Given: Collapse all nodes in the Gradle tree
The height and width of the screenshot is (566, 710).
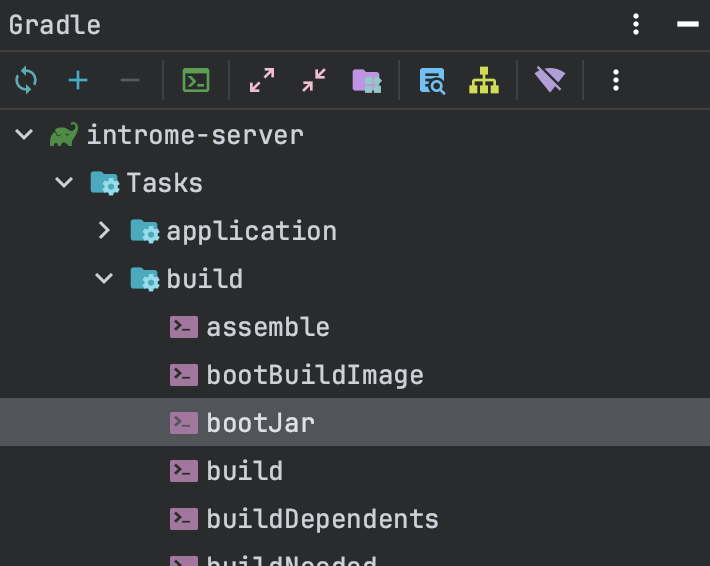Looking at the screenshot, I should [314, 81].
